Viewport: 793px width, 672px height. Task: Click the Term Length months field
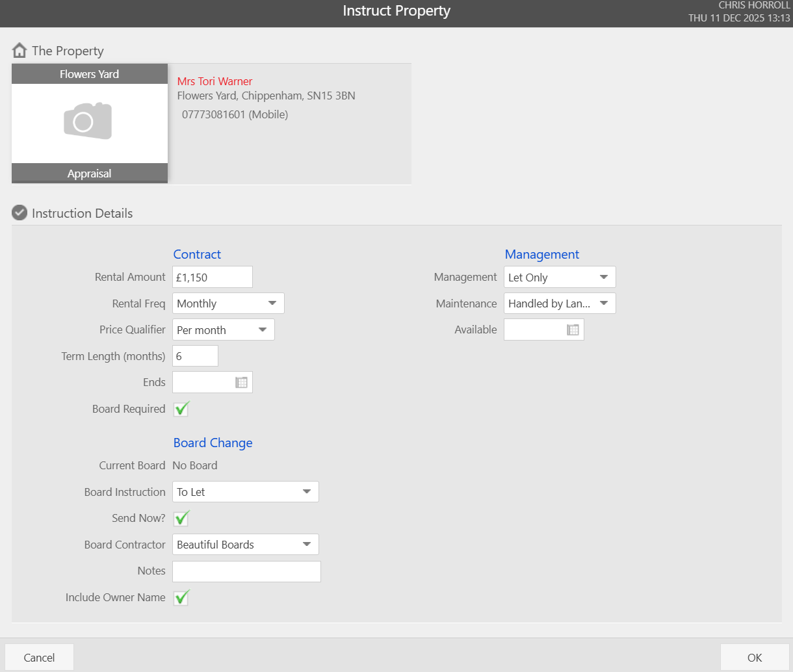195,356
